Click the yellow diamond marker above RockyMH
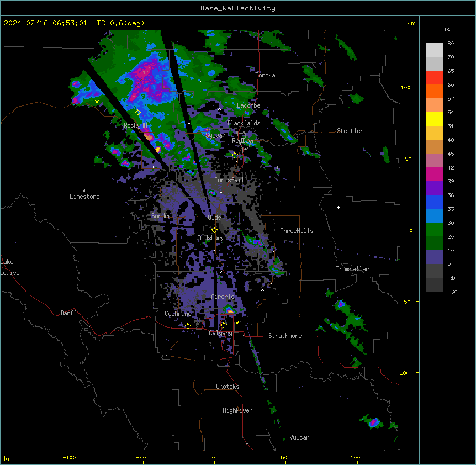This screenshot has height=465, width=476. tap(137, 113)
